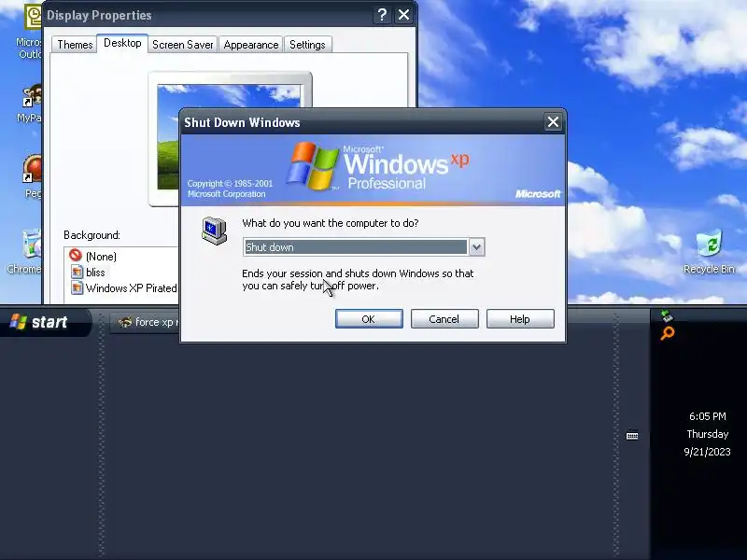Switch to Themes tab in Display Properties
Viewport: 747px width, 560px height.
(x=75, y=45)
